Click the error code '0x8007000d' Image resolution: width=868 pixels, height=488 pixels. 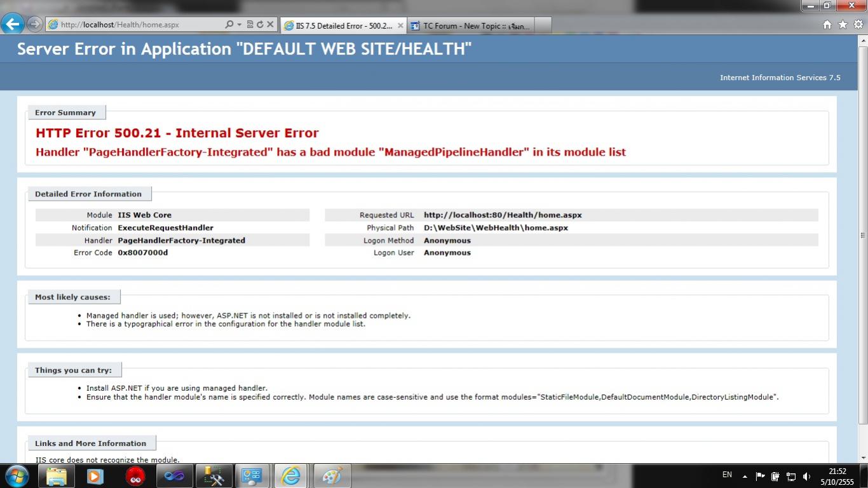point(143,252)
